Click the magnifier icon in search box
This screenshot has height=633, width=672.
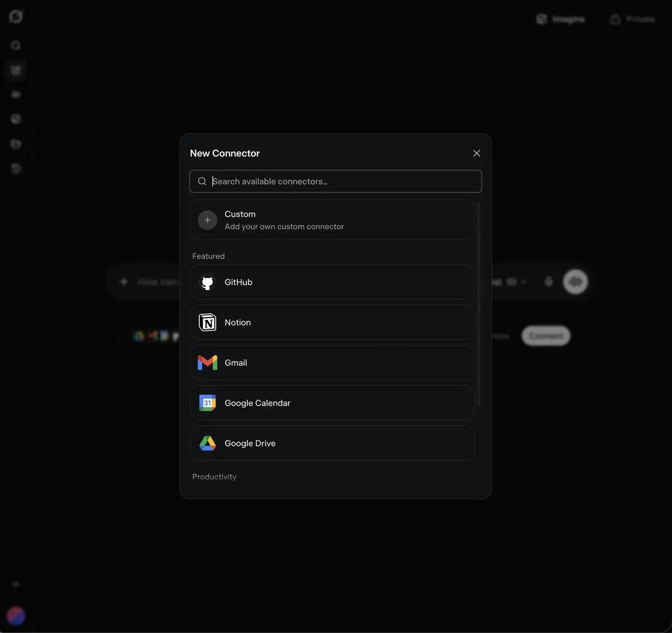(x=202, y=181)
